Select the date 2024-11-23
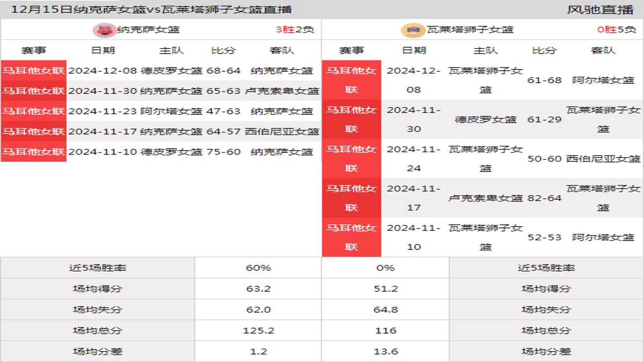The height and width of the screenshot is (362, 644). coord(103,111)
